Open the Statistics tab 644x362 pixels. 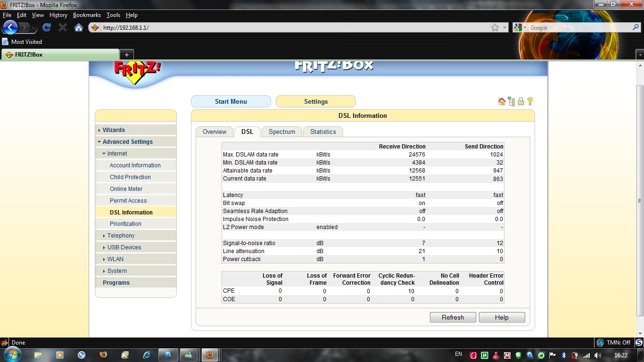323,132
